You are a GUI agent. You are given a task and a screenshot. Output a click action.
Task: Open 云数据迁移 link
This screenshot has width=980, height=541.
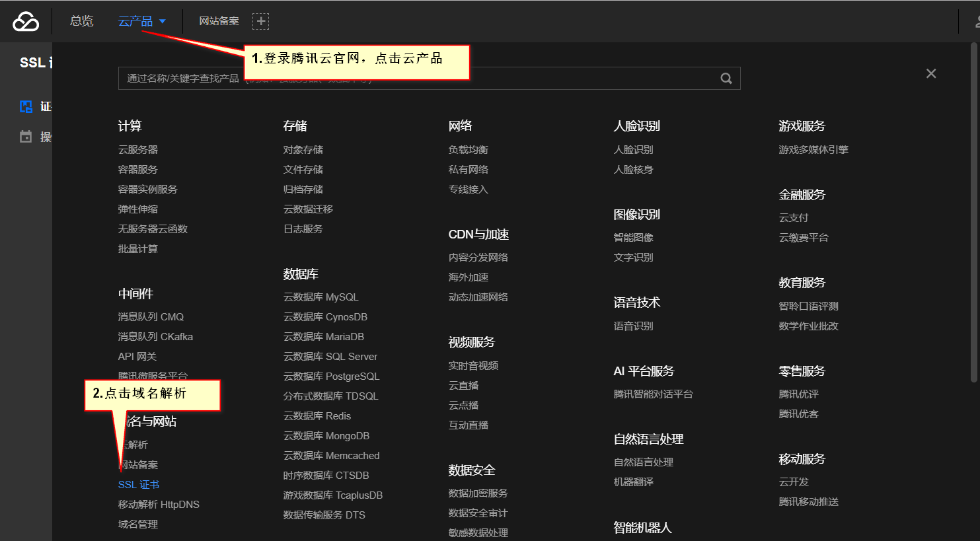308,209
